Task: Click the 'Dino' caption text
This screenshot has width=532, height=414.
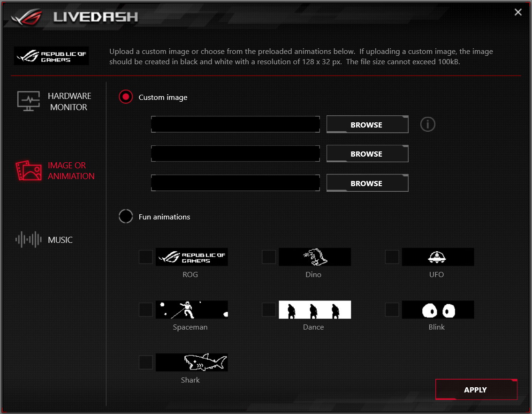Action: (x=313, y=274)
